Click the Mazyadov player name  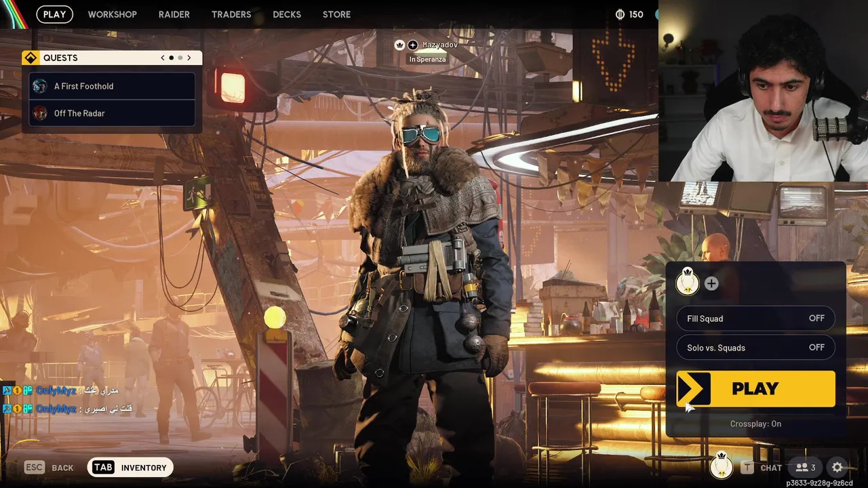coord(440,45)
